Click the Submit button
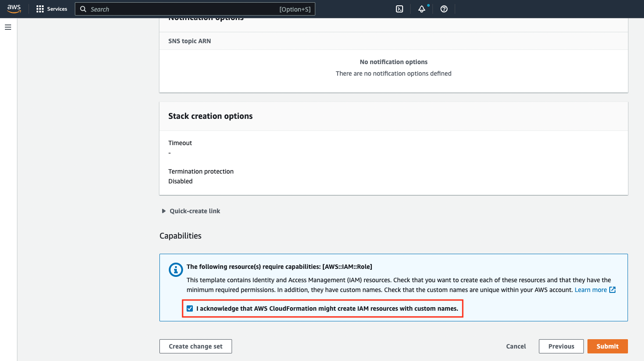 coord(607,346)
